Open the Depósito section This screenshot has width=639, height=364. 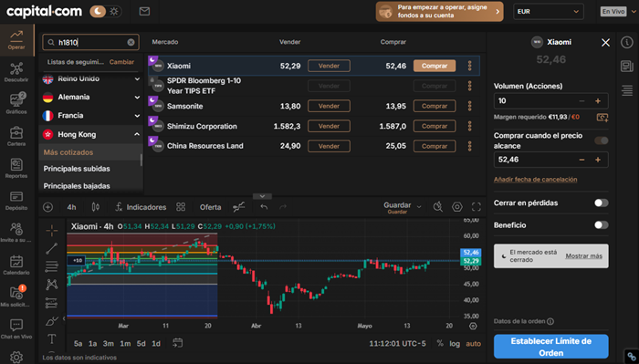pos(16,201)
